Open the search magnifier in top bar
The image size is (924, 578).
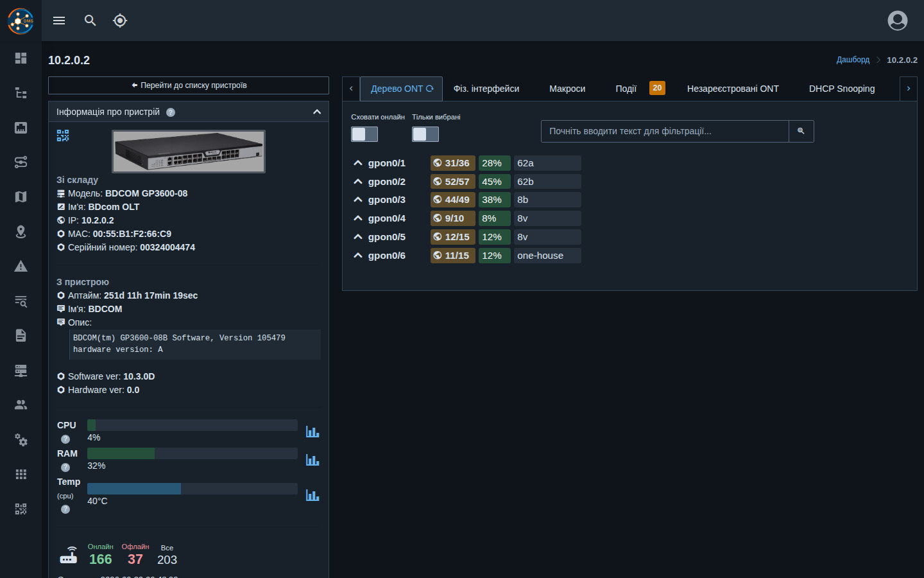pos(90,21)
